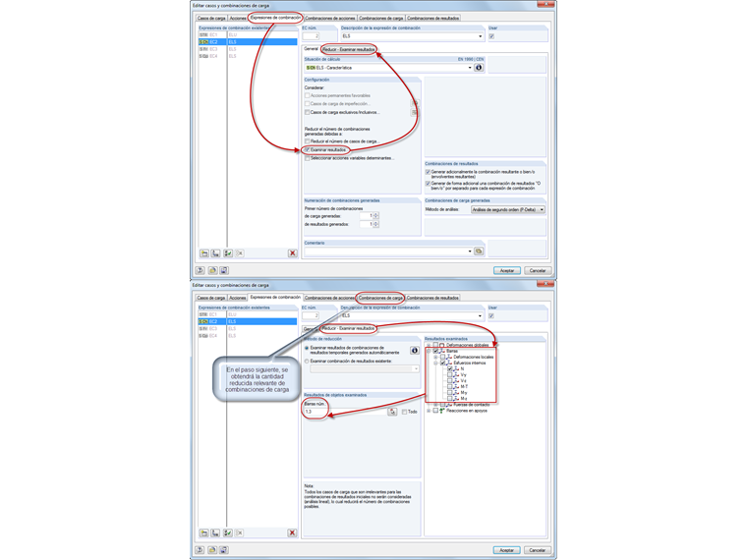Viewport: 747px width, 560px height.
Task: Open the Acciones tab in upper dialog
Action: [x=238, y=18]
